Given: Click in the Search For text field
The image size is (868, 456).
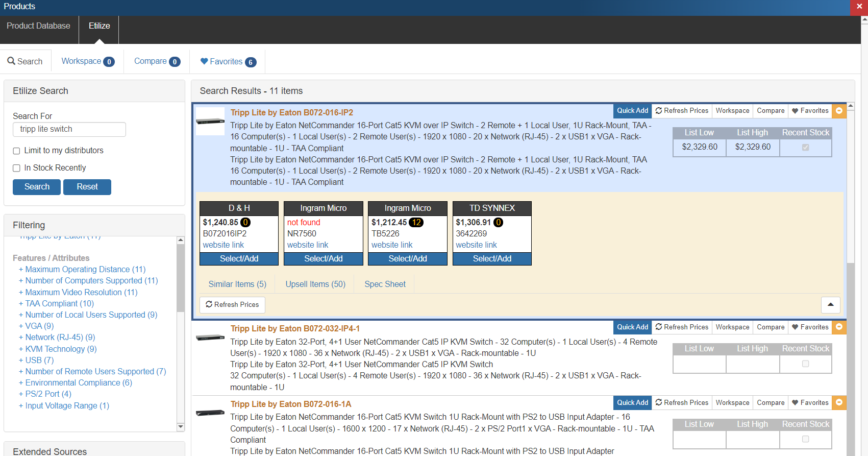Looking at the screenshot, I should tap(69, 130).
